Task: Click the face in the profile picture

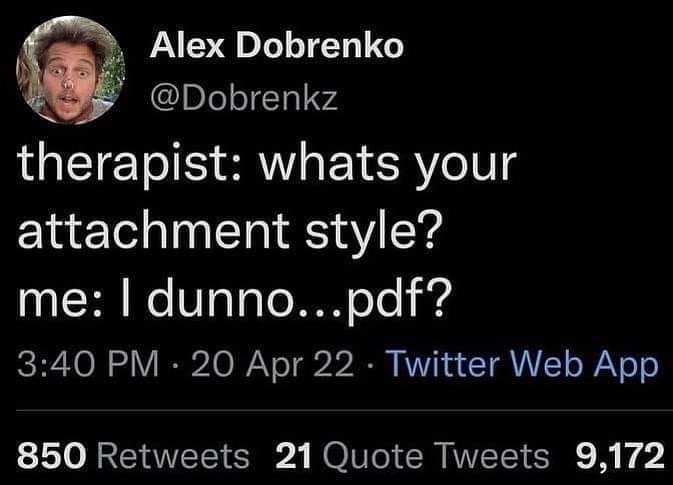Action: coord(66,72)
